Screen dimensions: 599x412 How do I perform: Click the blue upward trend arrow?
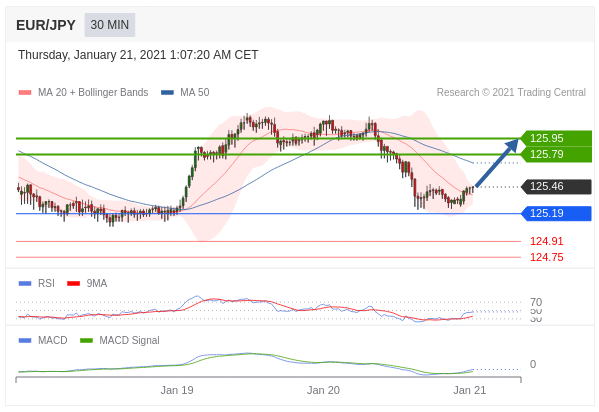click(497, 163)
